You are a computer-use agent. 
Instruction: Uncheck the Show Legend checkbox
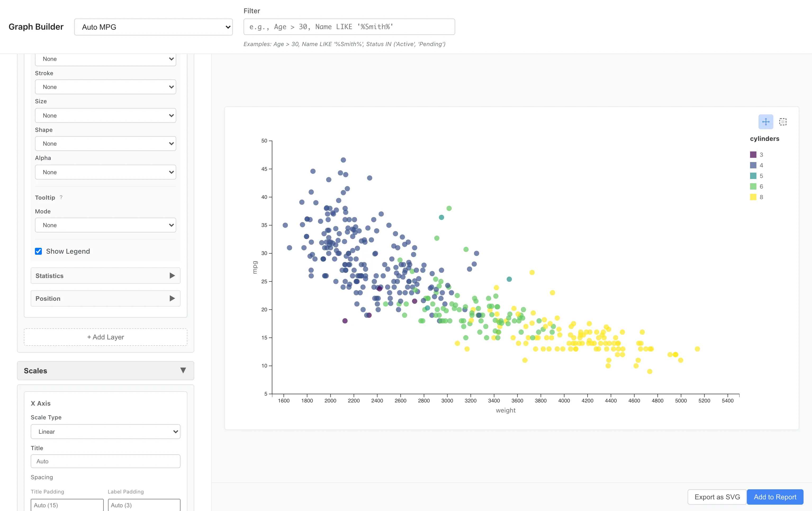pyautogui.click(x=38, y=251)
